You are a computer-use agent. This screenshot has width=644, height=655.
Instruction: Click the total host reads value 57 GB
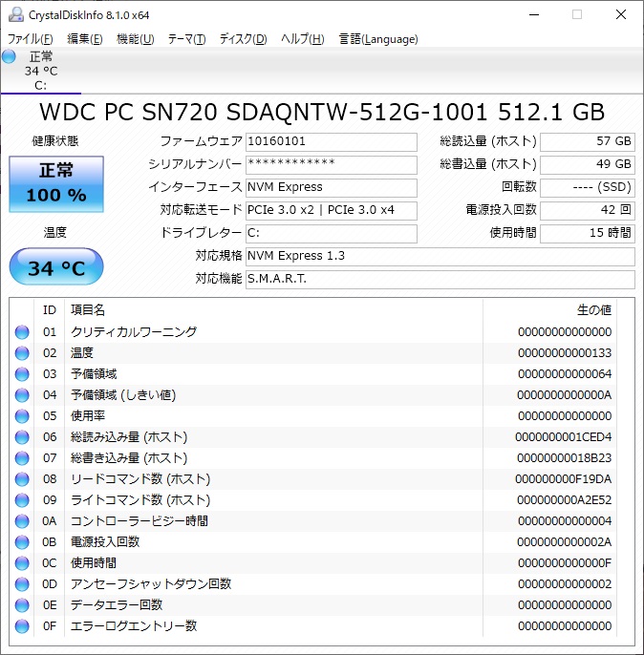point(588,141)
